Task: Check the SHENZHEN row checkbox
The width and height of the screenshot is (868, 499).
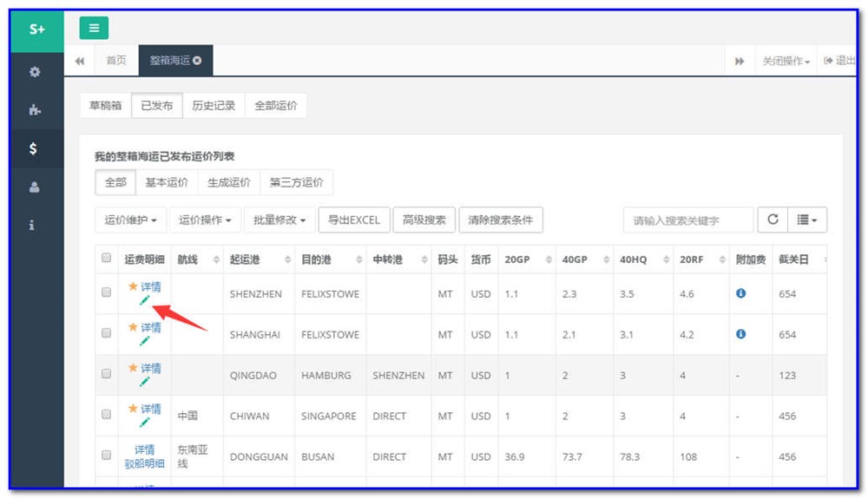Action: point(106,292)
